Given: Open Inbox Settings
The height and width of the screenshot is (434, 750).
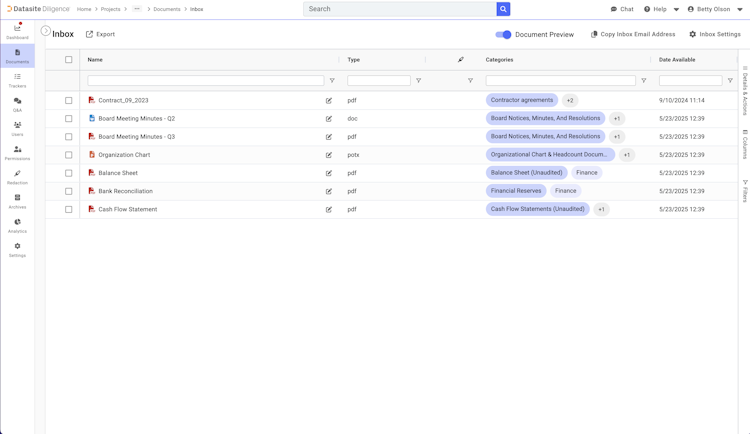Looking at the screenshot, I should point(714,34).
